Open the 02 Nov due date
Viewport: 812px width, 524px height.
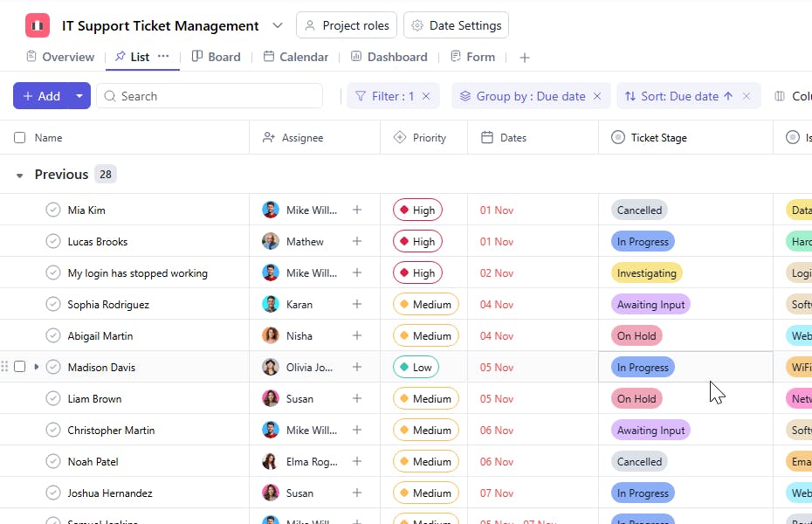tap(497, 272)
